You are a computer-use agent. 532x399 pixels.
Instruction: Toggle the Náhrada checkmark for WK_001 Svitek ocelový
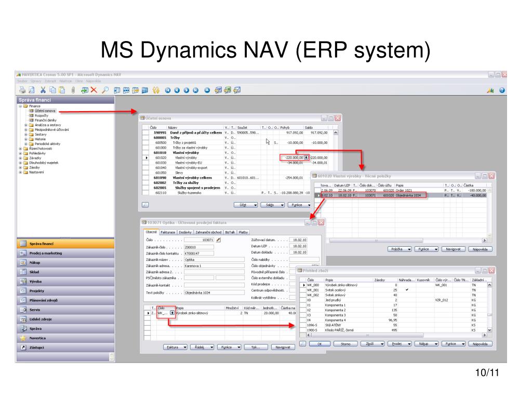pyautogui.click(x=406, y=290)
